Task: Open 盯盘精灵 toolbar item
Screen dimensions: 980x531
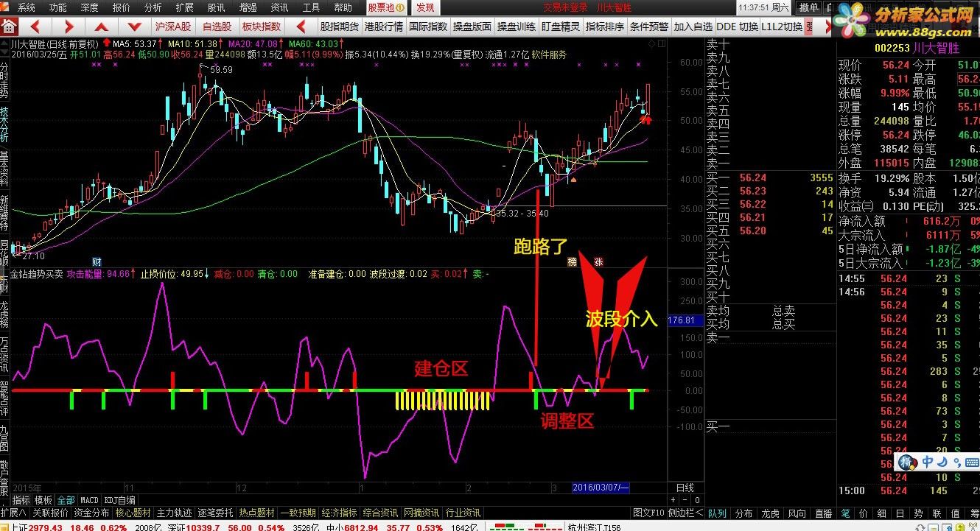Action: [x=561, y=27]
